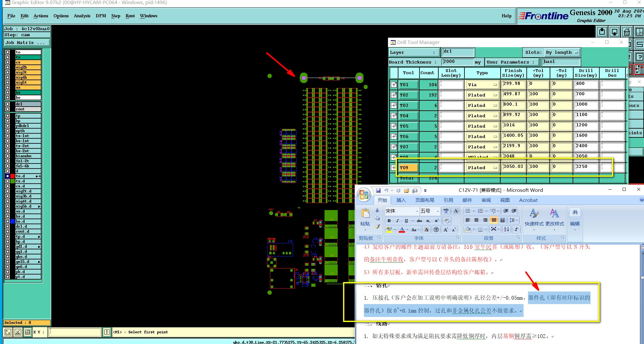Click the Undo icon in Word
The image size is (644, 344).
tap(386, 191)
